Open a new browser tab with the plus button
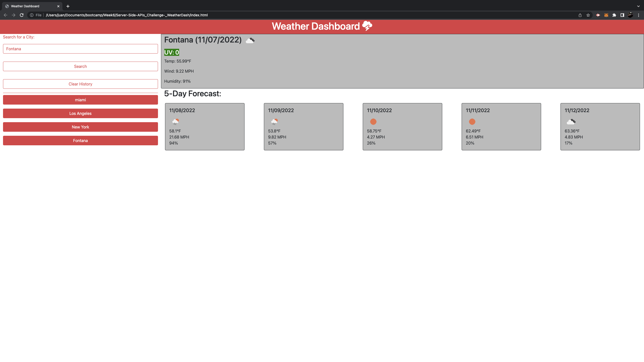The image size is (644, 362). [x=67, y=6]
